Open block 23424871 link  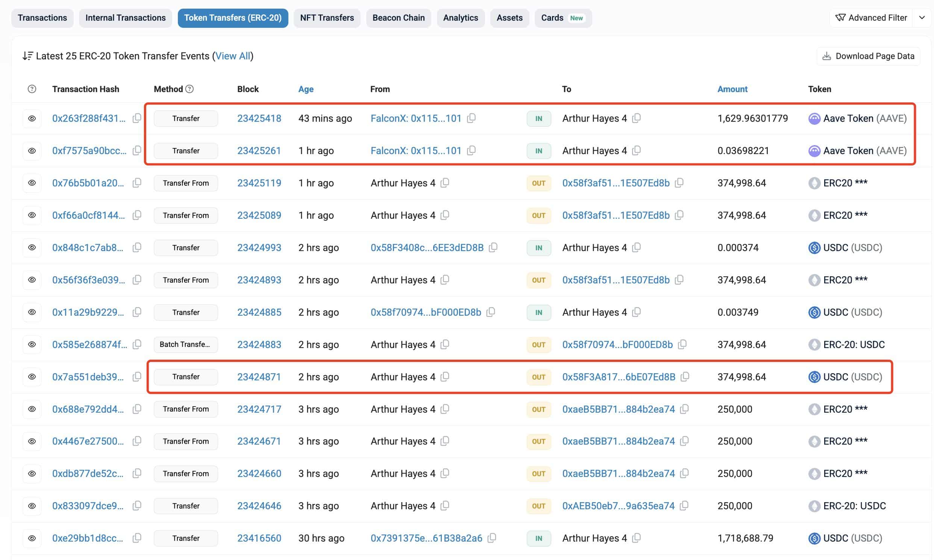[x=259, y=377]
